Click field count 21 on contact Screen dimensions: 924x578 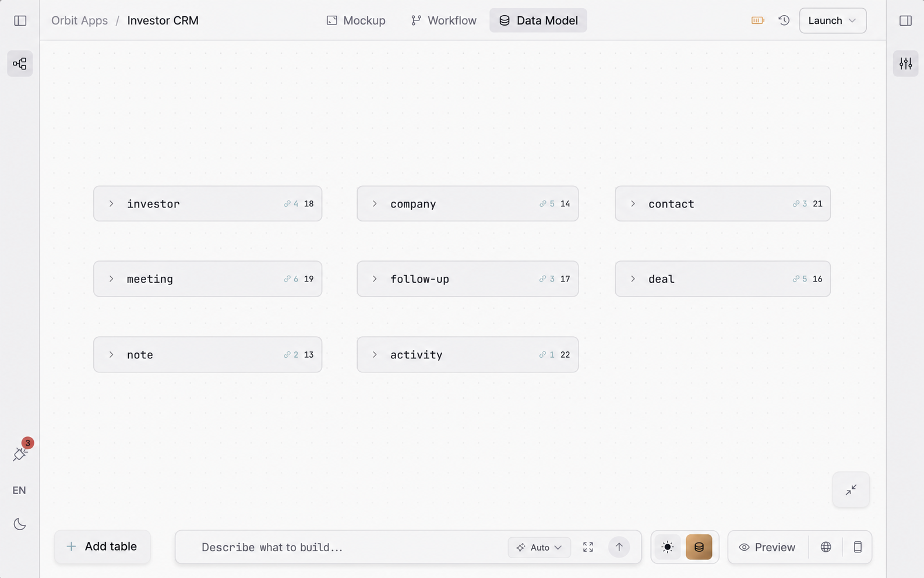point(817,204)
